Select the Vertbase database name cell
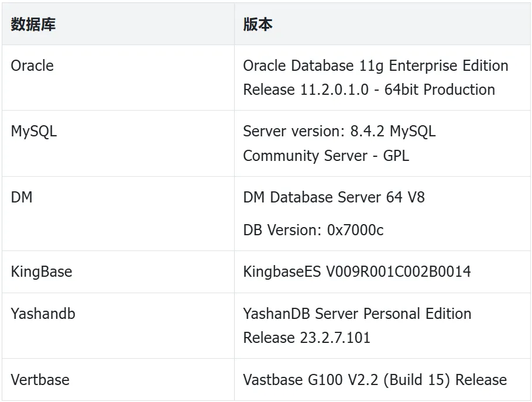The image size is (532, 402). pos(40,379)
